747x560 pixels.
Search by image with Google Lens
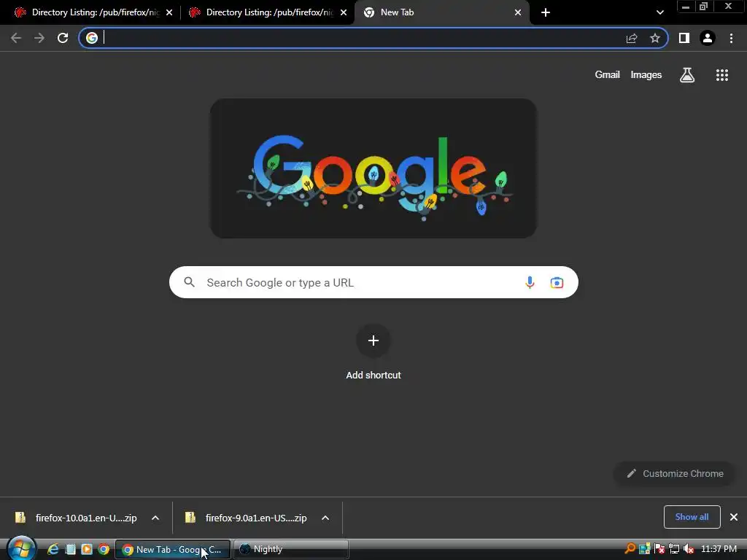click(x=557, y=282)
